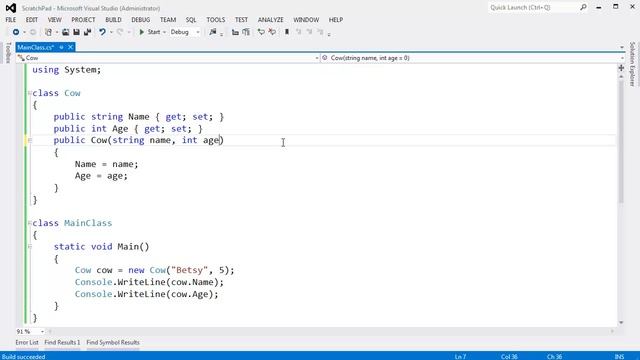Click the New Project toolbar icon
Screen dimensions: 640x360
pos(49,32)
